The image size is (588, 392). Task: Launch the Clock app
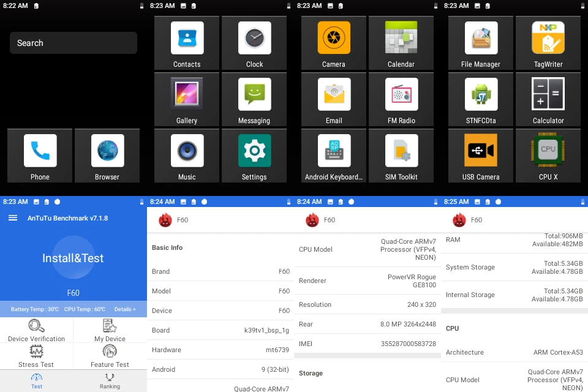click(x=254, y=43)
